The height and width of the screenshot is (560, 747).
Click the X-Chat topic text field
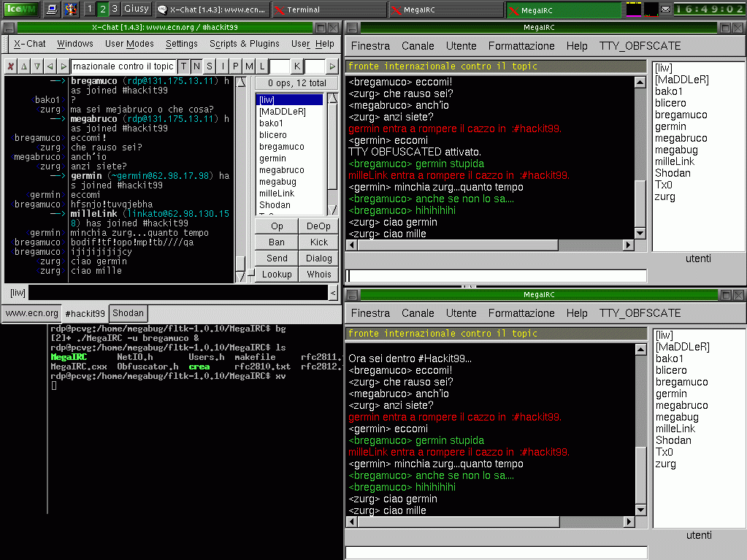pos(123,66)
